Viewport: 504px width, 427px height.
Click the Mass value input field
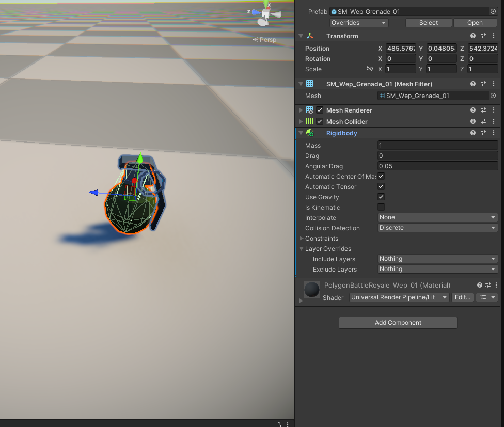437,146
